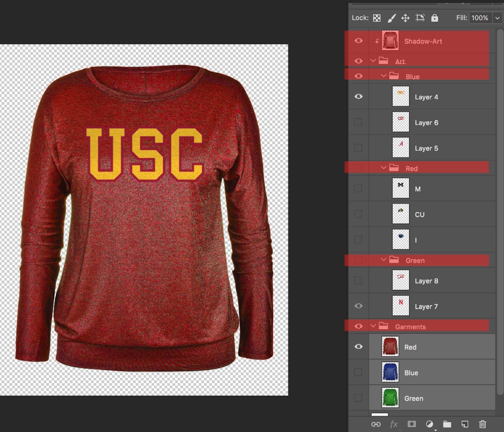Hide the Shadow-Art layer

[x=358, y=41]
